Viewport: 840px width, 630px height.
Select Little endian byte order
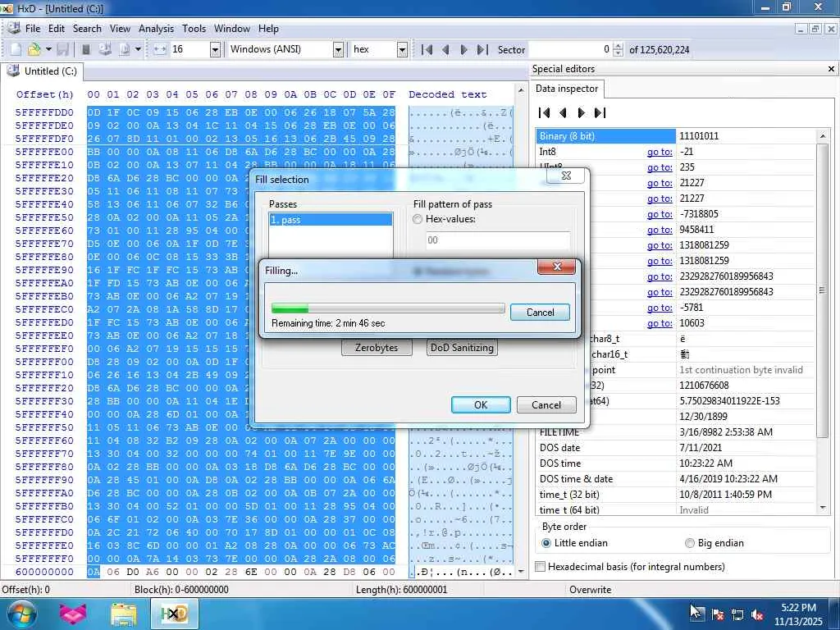[546, 543]
